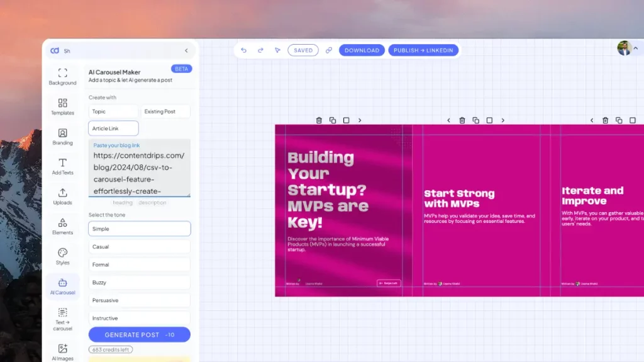Click the blog link input field

pyautogui.click(x=139, y=173)
